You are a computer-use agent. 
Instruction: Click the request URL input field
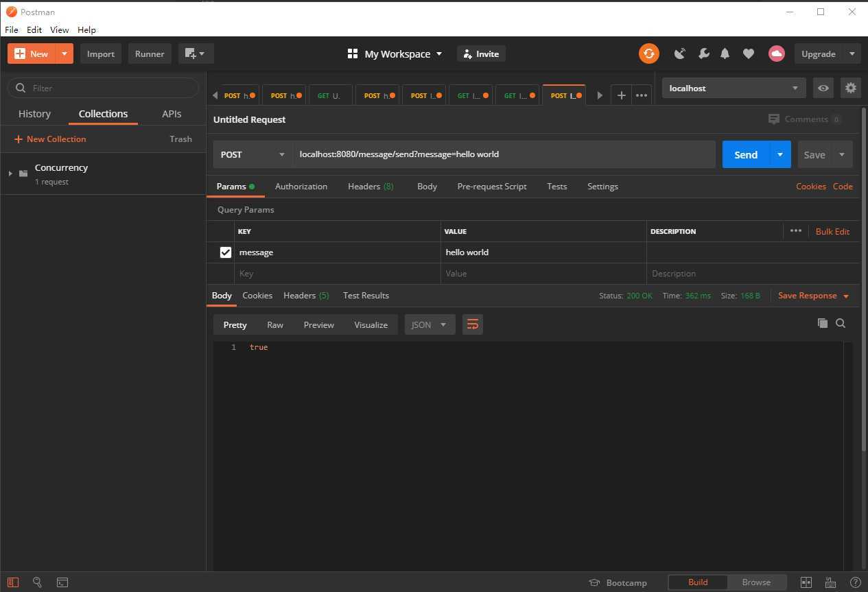tap(504, 154)
